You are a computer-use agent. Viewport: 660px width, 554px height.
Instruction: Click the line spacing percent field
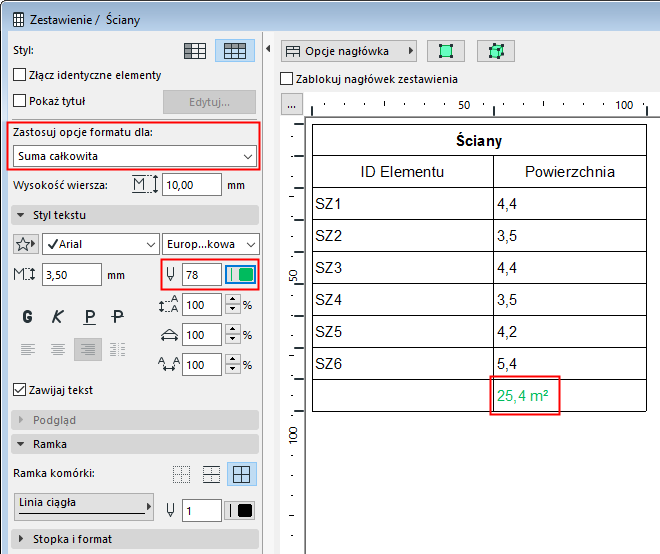coord(202,305)
